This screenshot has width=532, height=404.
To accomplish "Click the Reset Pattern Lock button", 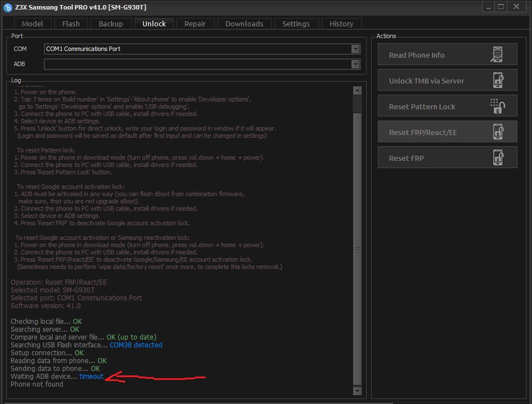I will click(x=447, y=106).
